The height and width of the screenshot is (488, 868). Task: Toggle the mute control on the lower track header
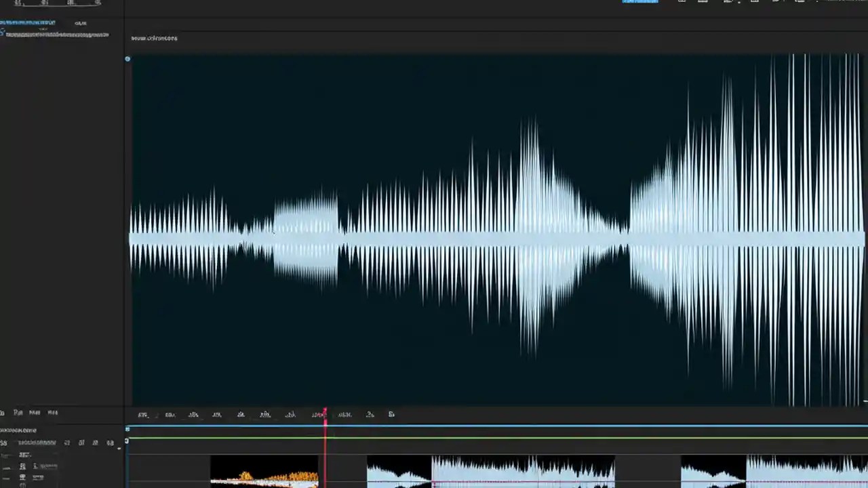67,443
